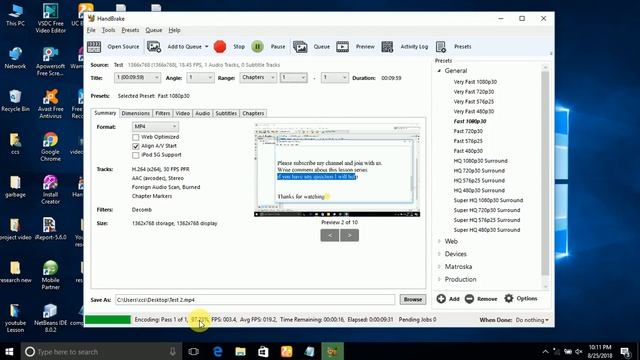This screenshot has width=640, height=360.
Task: Switch to the Audio tab
Action: 202,113
